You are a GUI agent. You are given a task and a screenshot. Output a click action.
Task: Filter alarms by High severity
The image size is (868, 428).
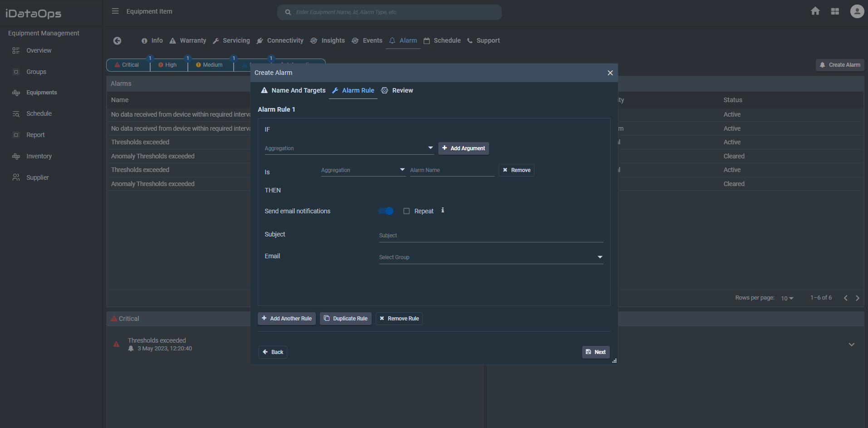pyautogui.click(x=168, y=65)
